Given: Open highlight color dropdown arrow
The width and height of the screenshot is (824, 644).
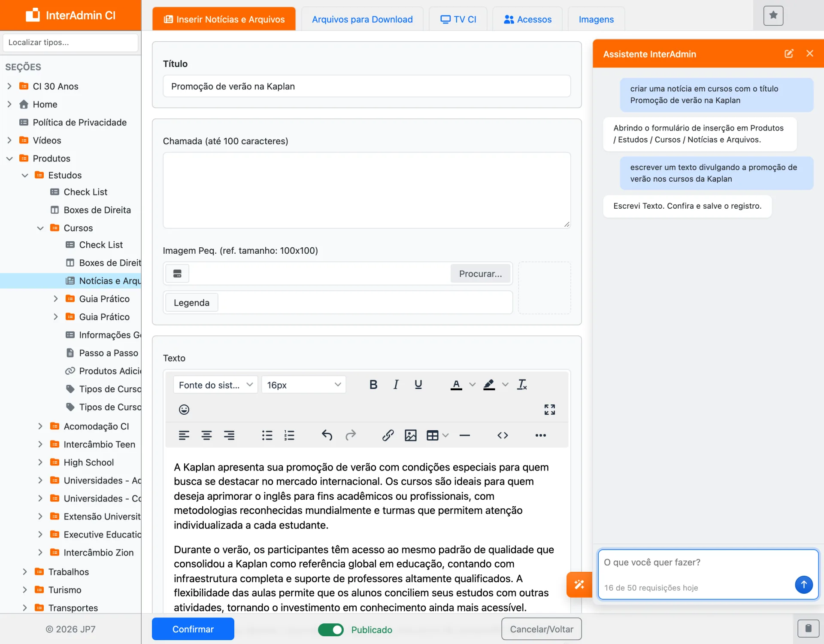Looking at the screenshot, I should (506, 385).
